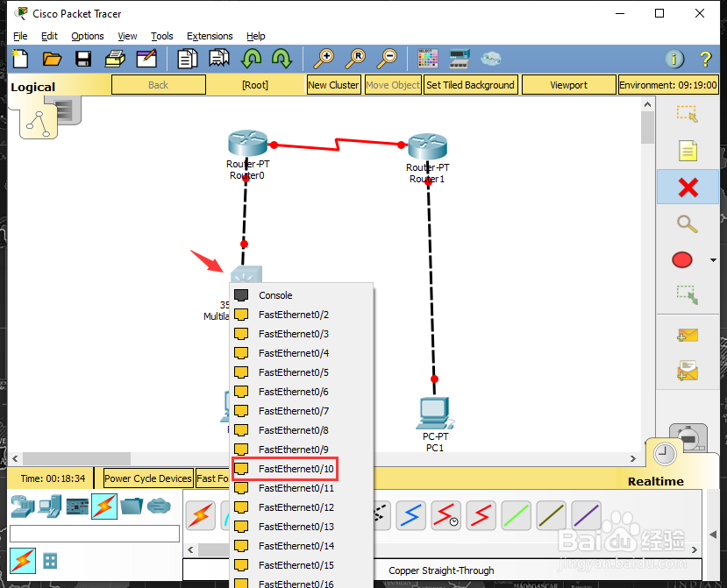Activate the red X Delete tool
This screenshot has width=727, height=588.
[x=688, y=188]
